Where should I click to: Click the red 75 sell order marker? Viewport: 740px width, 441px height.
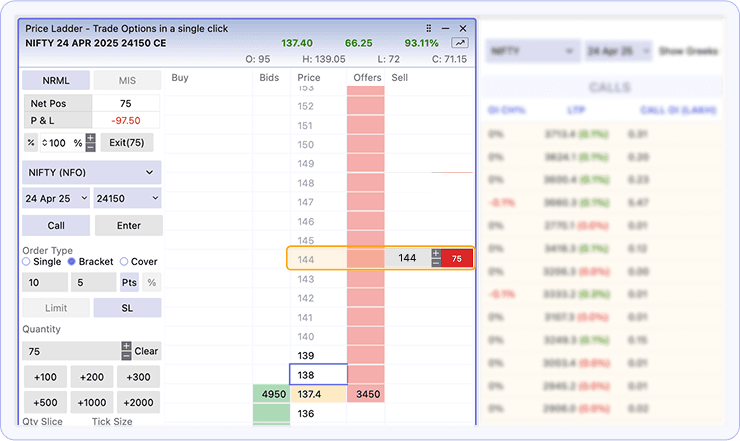point(456,258)
